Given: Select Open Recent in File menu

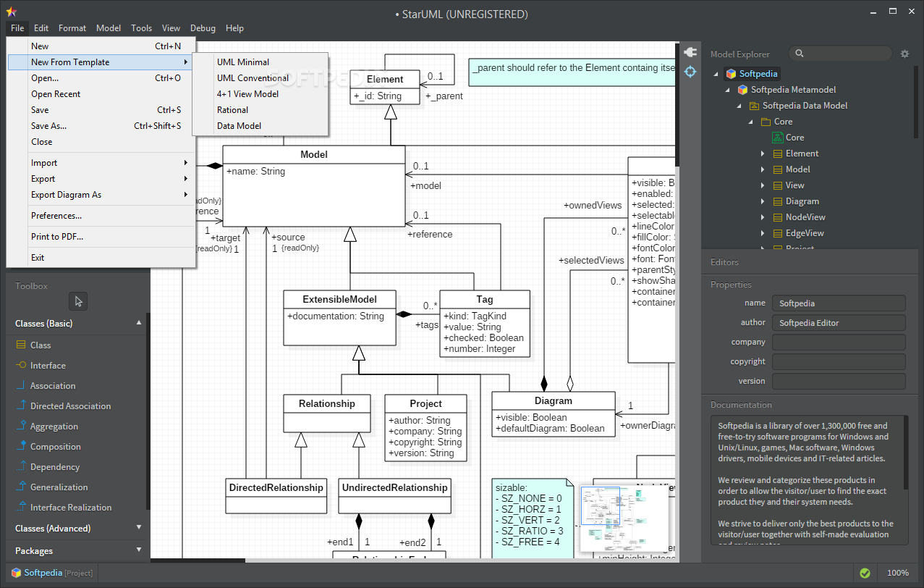Looking at the screenshot, I should (101, 94).
